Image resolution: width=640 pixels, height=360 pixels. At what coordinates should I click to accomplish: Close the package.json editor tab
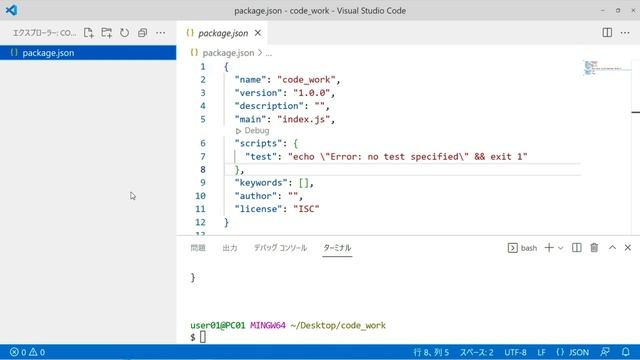(x=258, y=33)
